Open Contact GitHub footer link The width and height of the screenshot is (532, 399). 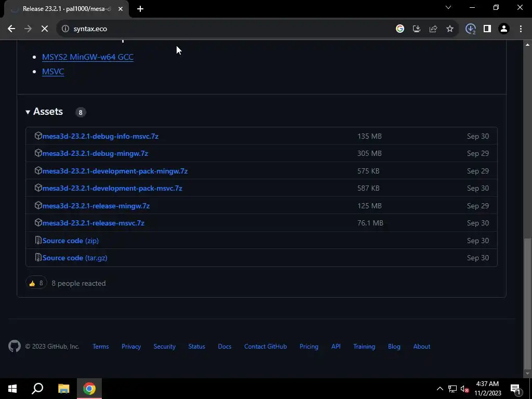265,347
